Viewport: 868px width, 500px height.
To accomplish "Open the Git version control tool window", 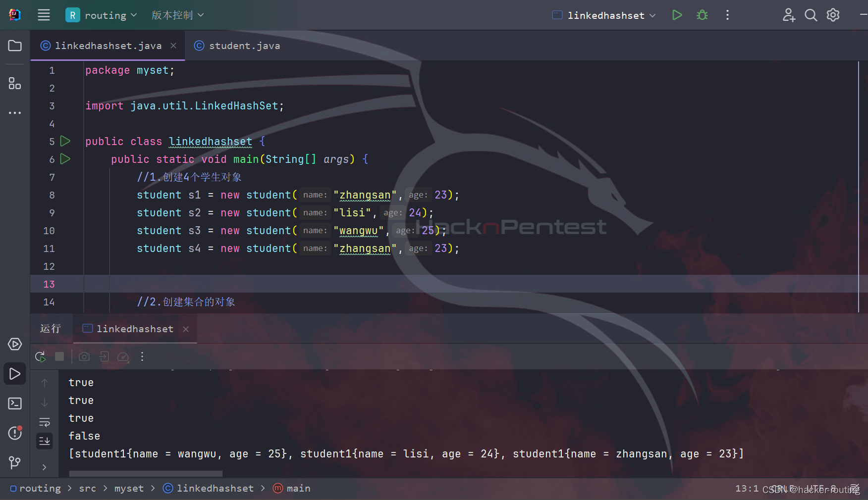I will [14, 463].
